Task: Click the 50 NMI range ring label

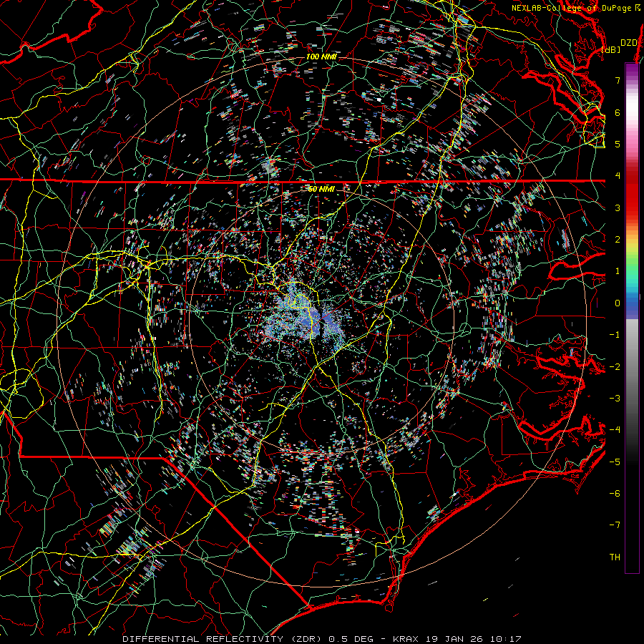Action: (321, 189)
